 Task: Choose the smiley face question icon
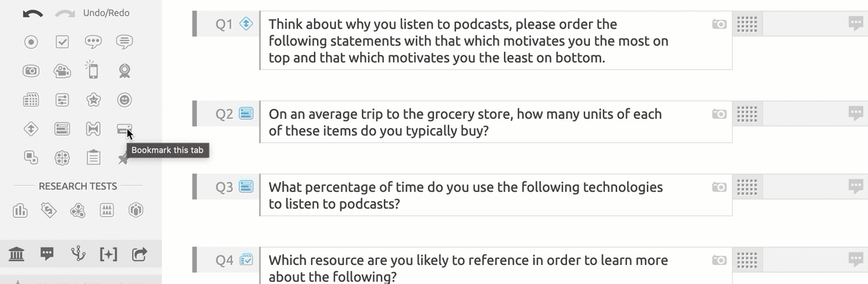(125, 100)
